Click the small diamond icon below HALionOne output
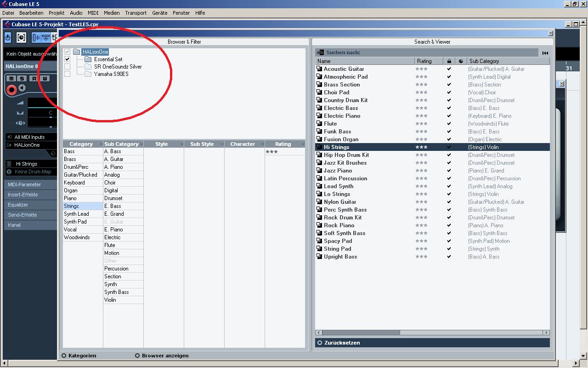This screenshot has width=588, height=368. click(x=53, y=154)
